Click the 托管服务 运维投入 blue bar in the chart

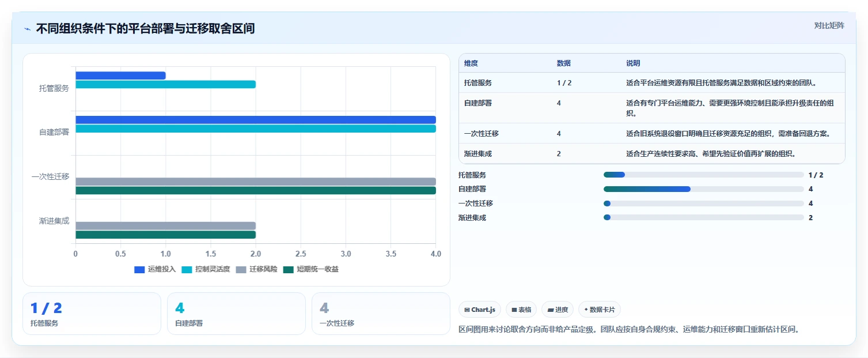pos(120,76)
